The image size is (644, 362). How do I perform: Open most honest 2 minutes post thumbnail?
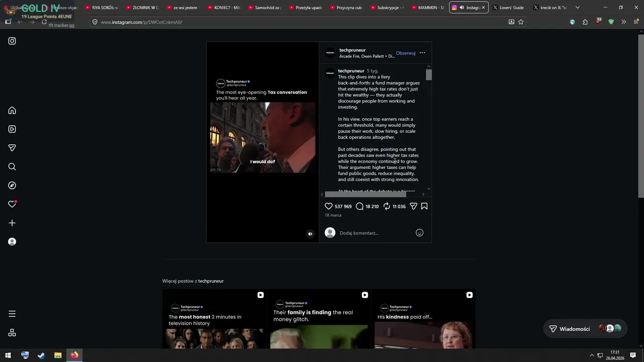click(214, 319)
